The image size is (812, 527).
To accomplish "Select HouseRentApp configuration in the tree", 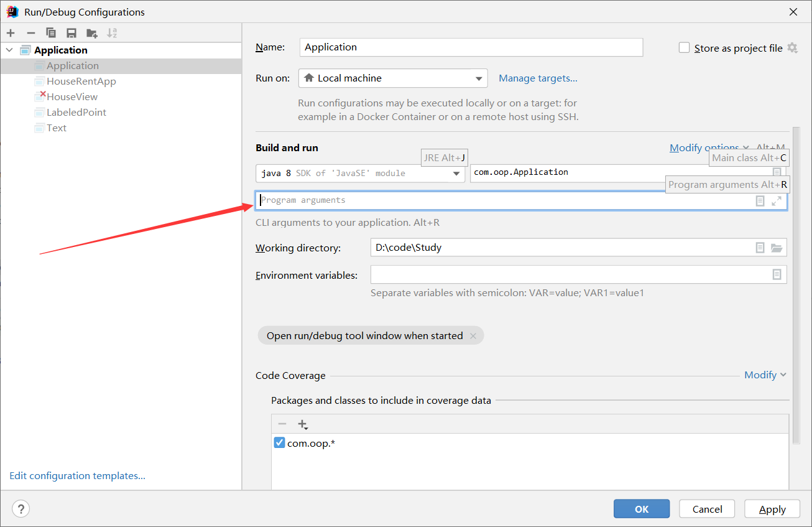I will point(81,82).
